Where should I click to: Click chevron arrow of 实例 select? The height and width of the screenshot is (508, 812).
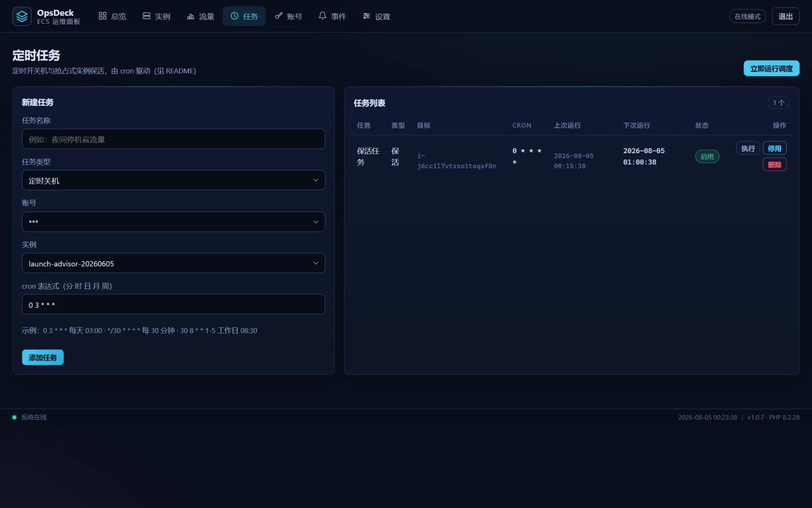click(315, 263)
